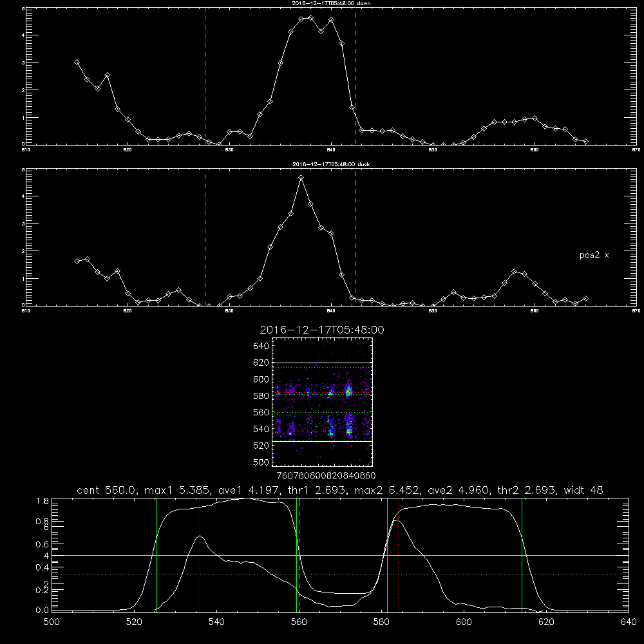Image resolution: width=644 pixels, height=644 pixels.
Task: Click the upper white horizontal line in heatmap
Action: click(x=322, y=363)
